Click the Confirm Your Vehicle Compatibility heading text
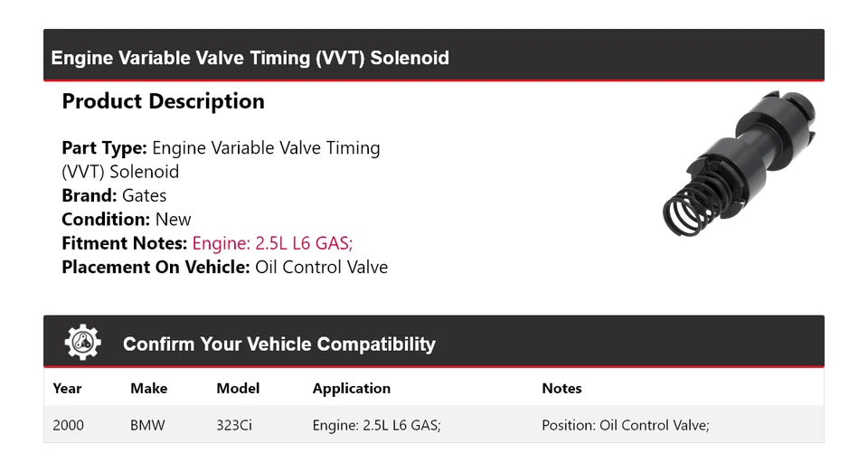868x472 pixels. click(278, 345)
